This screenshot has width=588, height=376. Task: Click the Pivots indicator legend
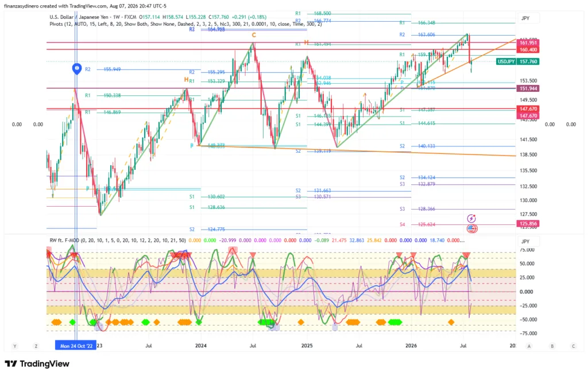tap(185, 24)
